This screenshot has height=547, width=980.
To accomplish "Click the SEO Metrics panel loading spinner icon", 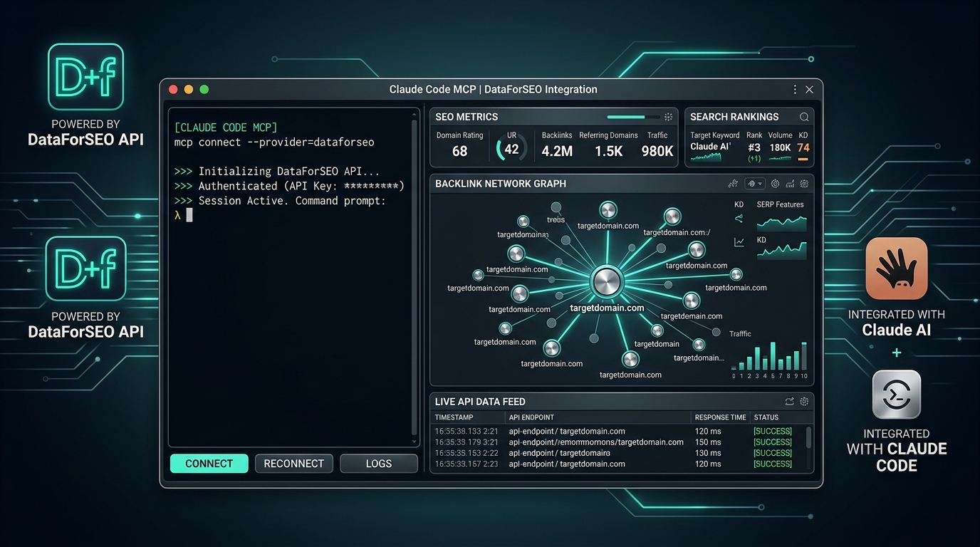I will pyautogui.click(x=668, y=117).
